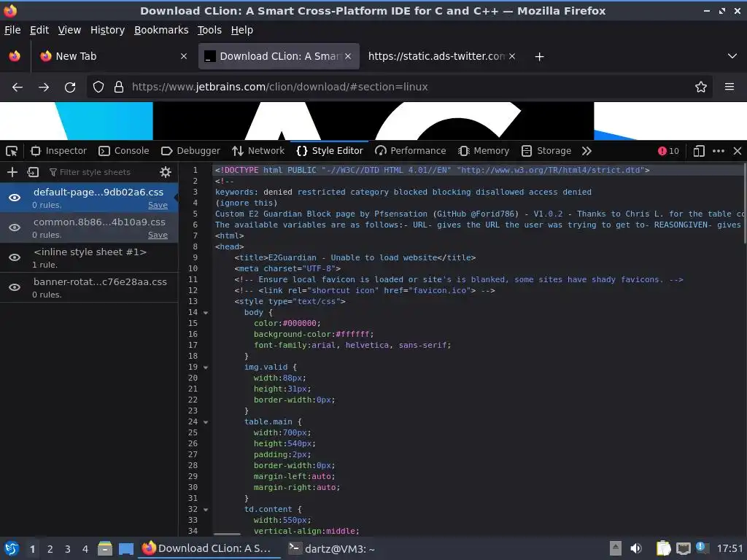Viewport: 747px width, 560px height.
Task: Close the New Tab tab
Action: pos(184,57)
